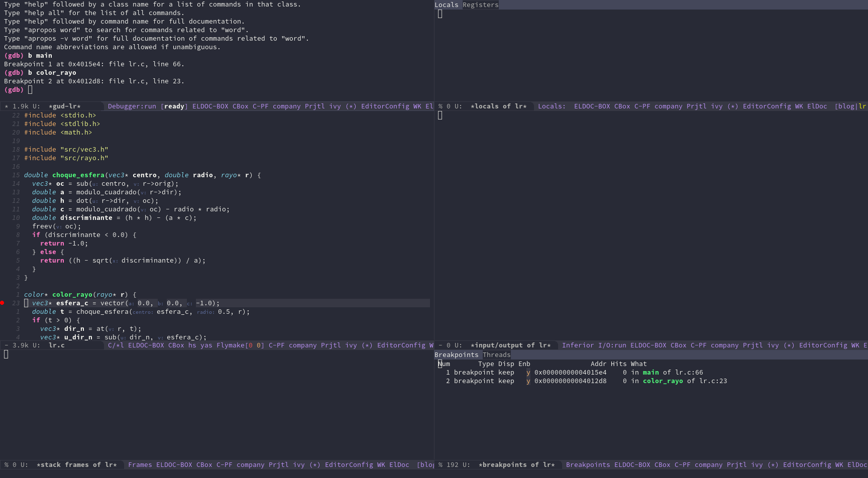Click company in stack frames mode line
Image resolution: width=868 pixels, height=478 pixels.
click(251, 465)
